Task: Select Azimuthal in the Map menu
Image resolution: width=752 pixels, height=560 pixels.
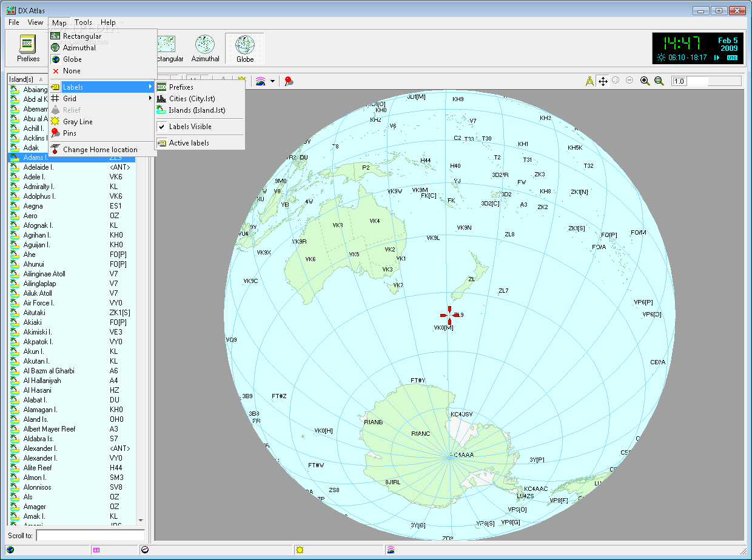Action: (x=102, y=48)
